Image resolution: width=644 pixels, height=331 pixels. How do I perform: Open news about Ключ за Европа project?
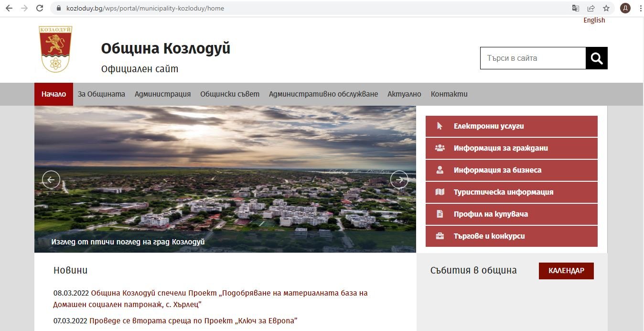pos(193,320)
